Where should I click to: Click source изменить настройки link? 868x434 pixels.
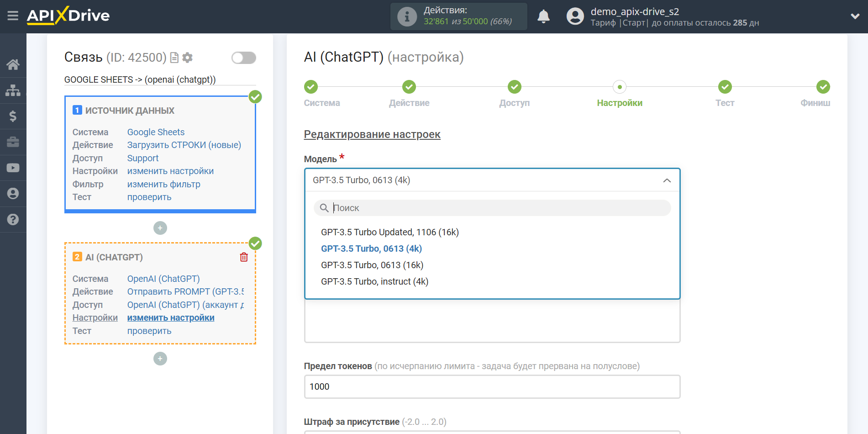click(x=170, y=171)
